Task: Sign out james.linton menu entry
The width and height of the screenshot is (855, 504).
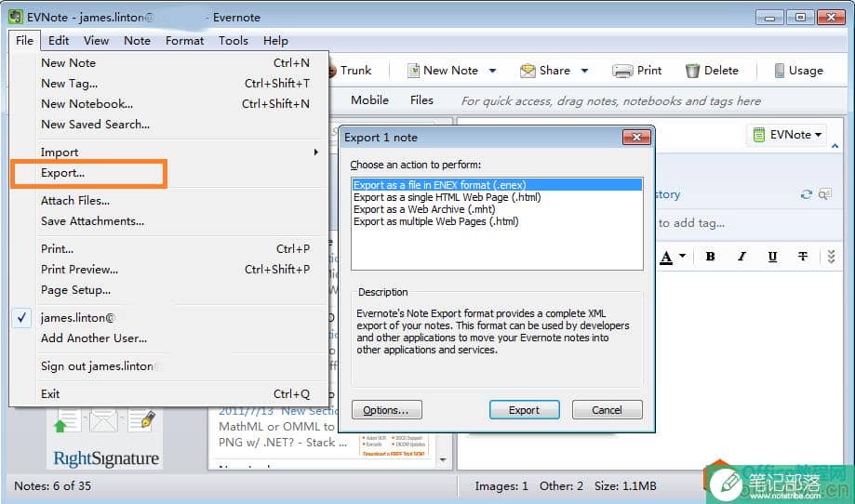Action: (169, 366)
